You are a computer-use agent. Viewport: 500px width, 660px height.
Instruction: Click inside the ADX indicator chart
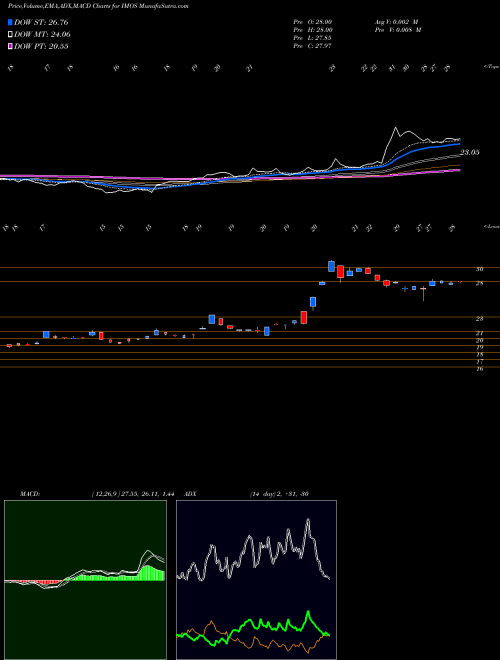pos(256,580)
